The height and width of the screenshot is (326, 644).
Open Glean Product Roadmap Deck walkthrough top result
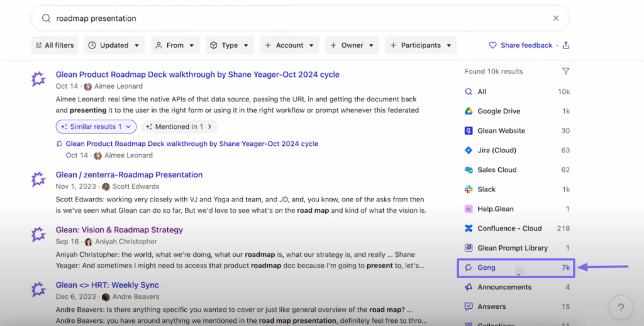point(197,74)
